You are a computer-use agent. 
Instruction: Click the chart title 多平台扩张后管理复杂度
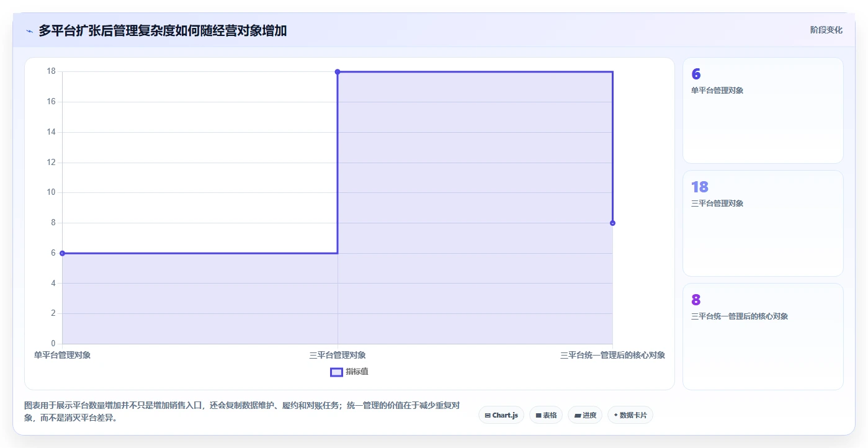[x=163, y=30]
